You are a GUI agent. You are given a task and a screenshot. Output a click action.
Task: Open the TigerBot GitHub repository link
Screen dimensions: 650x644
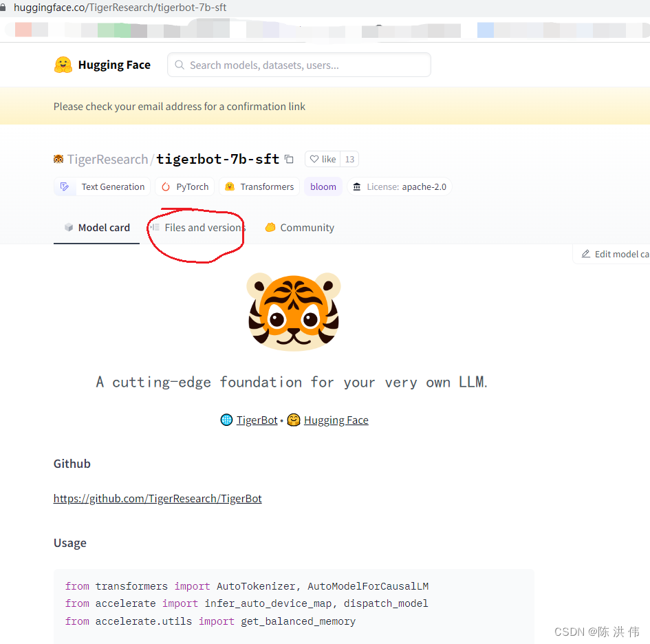(158, 498)
